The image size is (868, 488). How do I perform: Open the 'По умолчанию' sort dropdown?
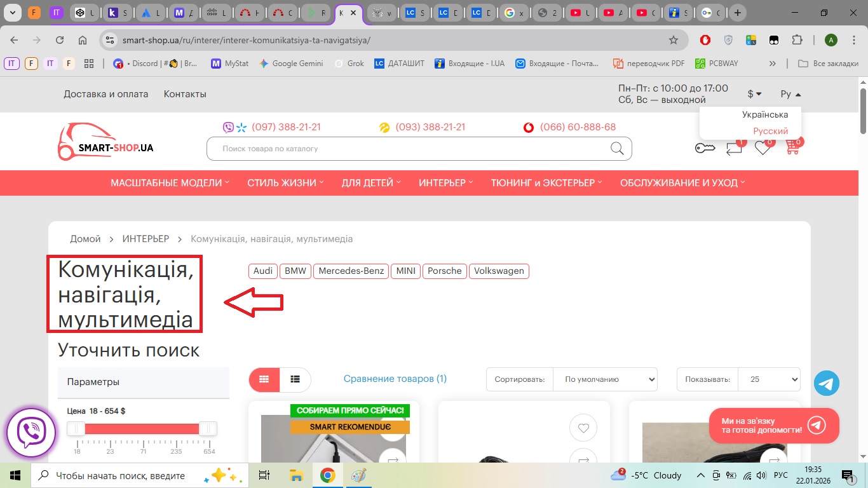(605, 379)
